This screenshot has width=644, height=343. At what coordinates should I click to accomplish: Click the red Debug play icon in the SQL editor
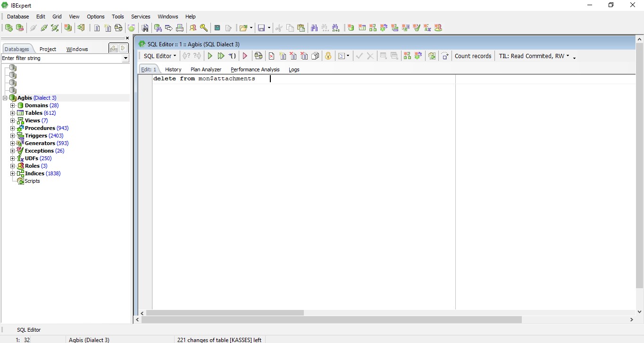pos(245,56)
